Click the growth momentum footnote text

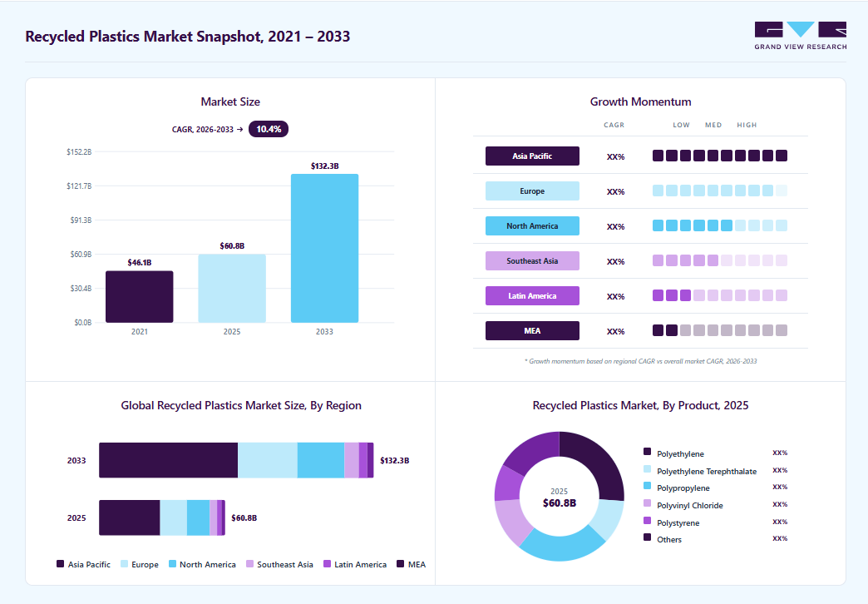(640, 361)
